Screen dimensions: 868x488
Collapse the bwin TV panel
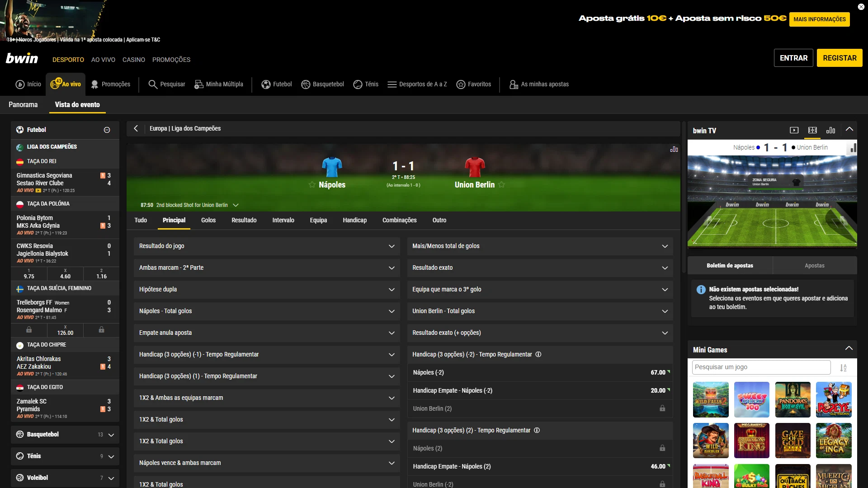point(849,129)
